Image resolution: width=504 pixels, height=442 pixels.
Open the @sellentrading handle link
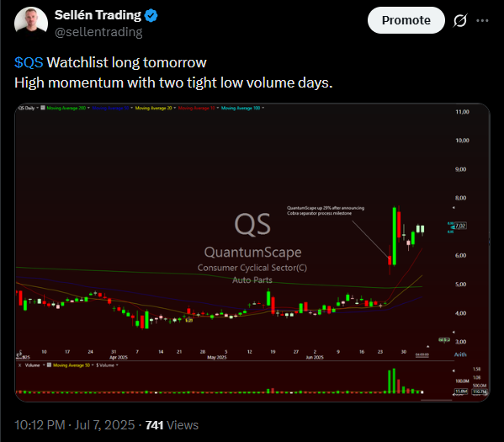[98, 32]
